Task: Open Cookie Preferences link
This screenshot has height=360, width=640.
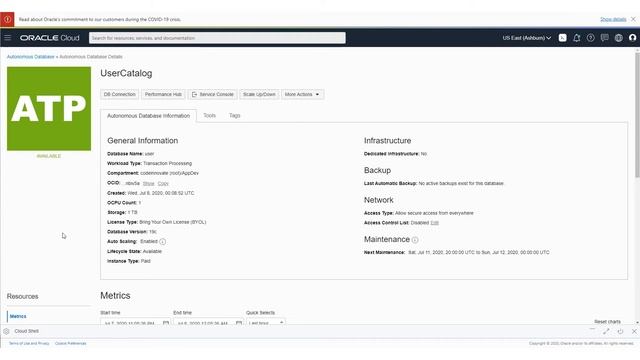Action: 71,344
